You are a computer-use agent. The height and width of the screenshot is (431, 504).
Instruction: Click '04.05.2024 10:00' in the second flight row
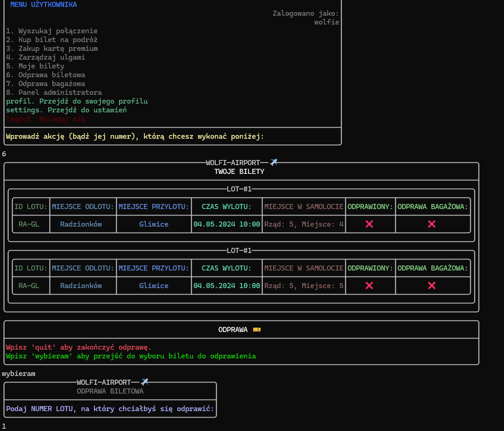coord(227,285)
